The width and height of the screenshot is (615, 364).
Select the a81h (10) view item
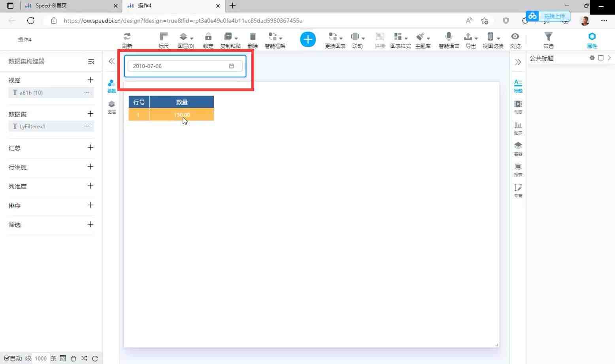tap(51, 92)
